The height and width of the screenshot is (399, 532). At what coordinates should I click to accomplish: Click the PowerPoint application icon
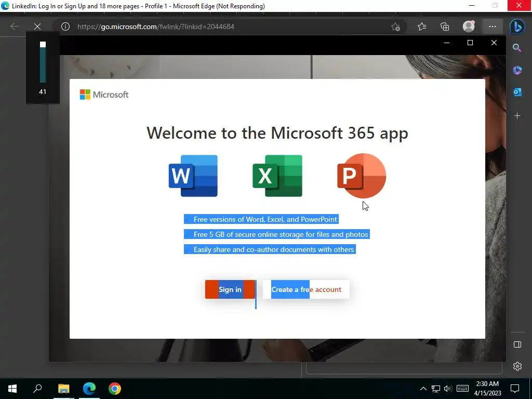coord(362,176)
